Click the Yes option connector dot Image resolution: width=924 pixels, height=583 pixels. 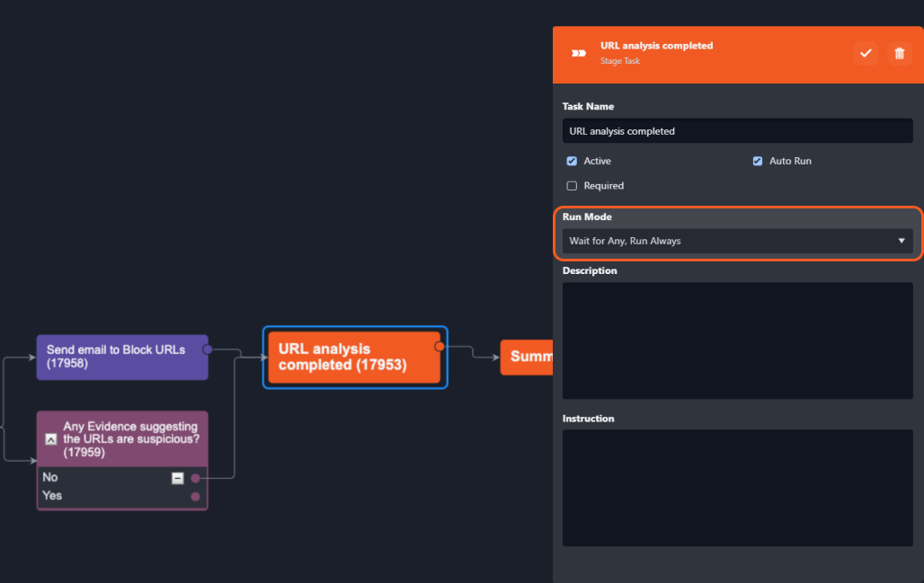[x=195, y=496]
